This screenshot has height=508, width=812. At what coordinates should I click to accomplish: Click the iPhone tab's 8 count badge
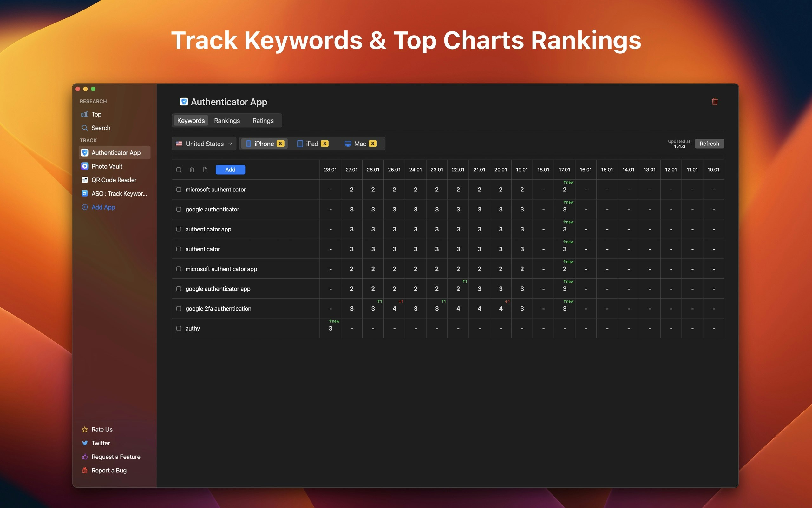tap(280, 144)
